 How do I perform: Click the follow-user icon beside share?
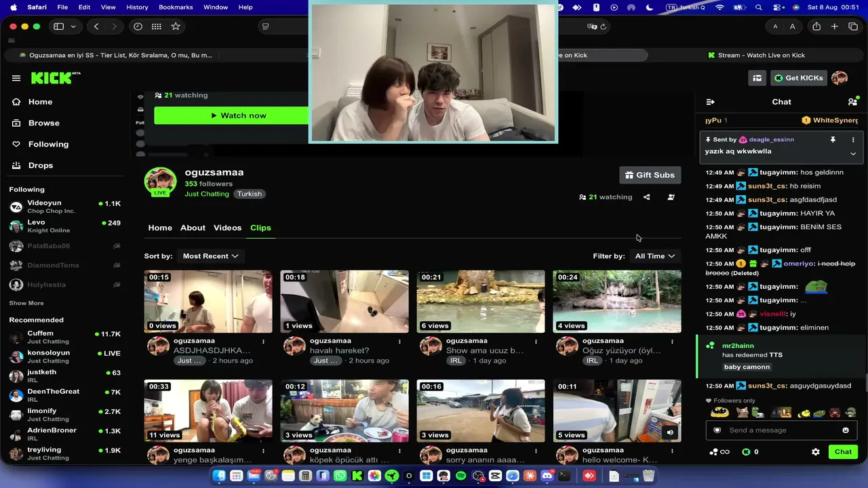tap(671, 197)
